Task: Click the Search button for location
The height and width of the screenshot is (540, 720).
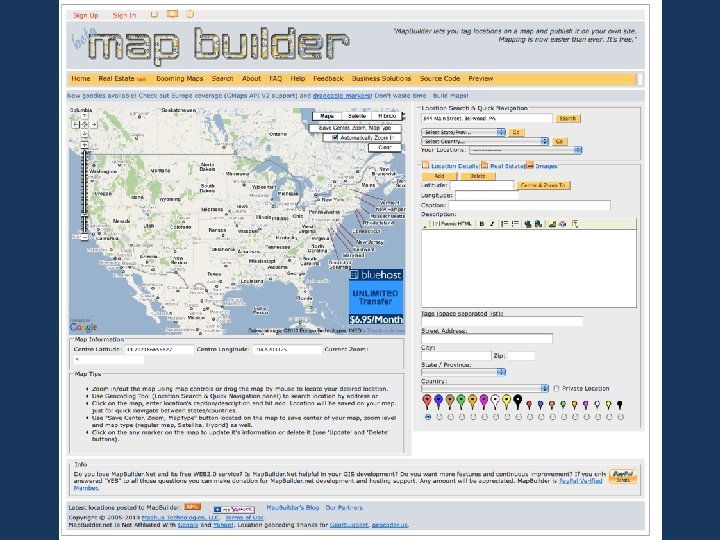Action: pyautogui.click(x=568, y=118)
